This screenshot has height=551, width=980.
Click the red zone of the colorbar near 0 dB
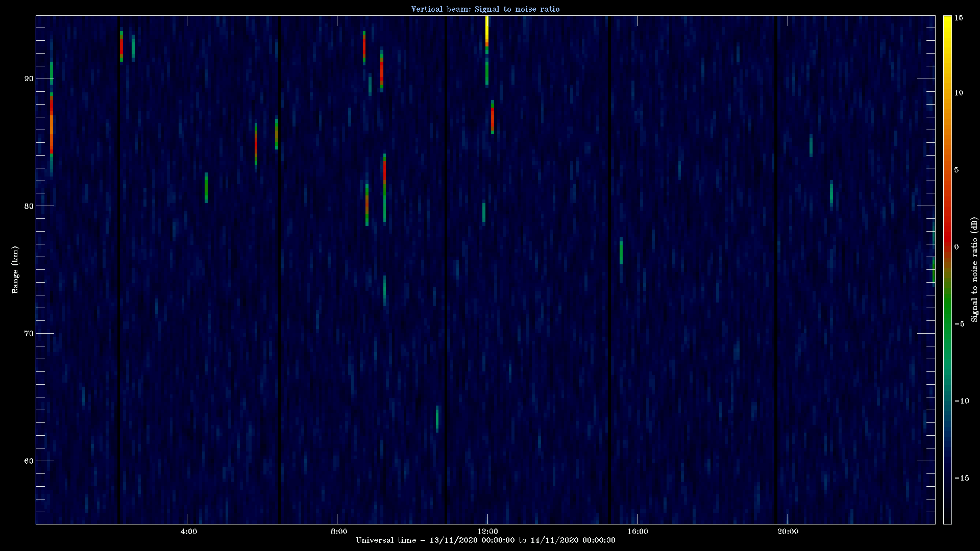pos(947,240)
